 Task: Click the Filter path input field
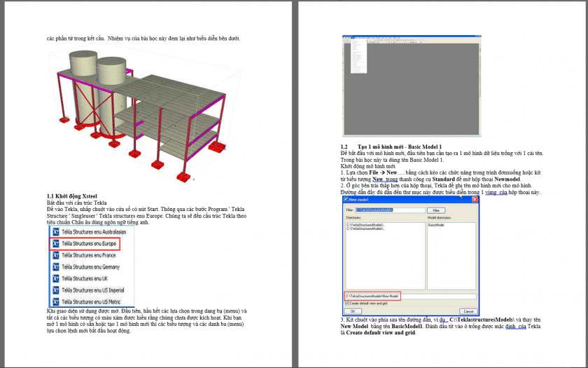coord(391,210)
